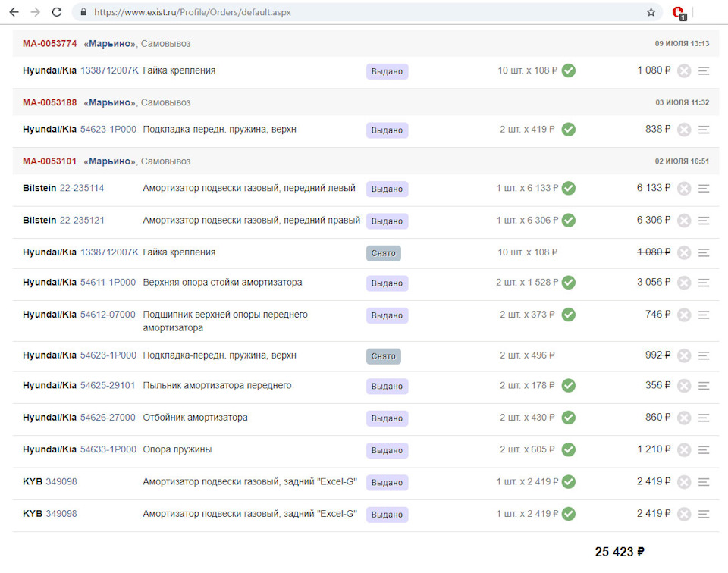
Task: Click the cancel X icon for Bilstein 22-235114
Action: click(x=684, y=189)
